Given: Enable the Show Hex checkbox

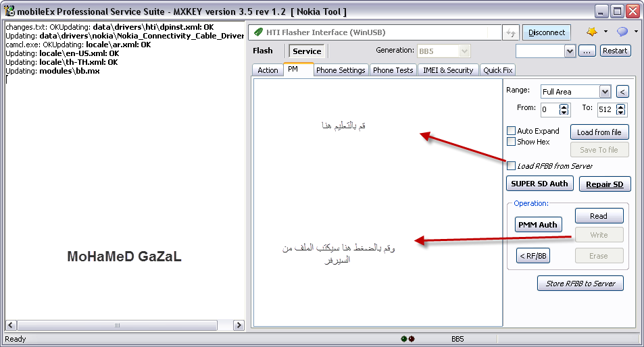Looking at the screenshot, I should [512, 142].
